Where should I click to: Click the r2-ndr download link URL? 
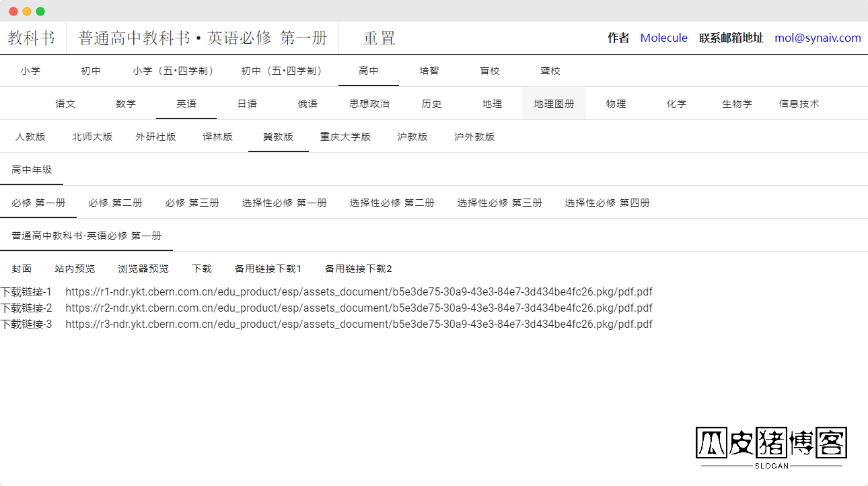point(359,308)
